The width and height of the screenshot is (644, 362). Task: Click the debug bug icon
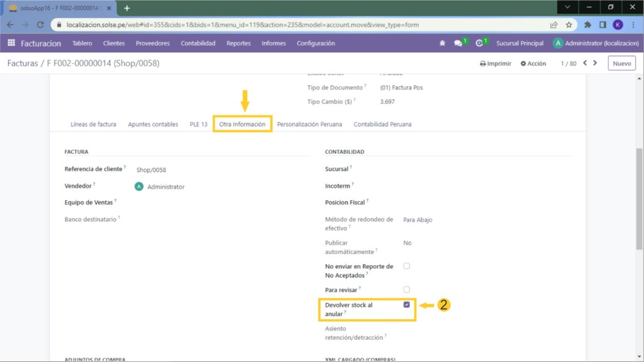point(442,43)
